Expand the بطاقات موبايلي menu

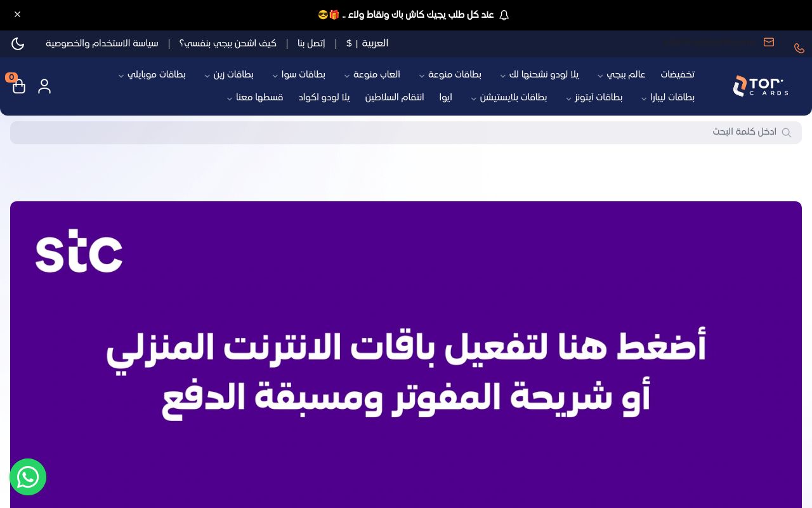152,74
